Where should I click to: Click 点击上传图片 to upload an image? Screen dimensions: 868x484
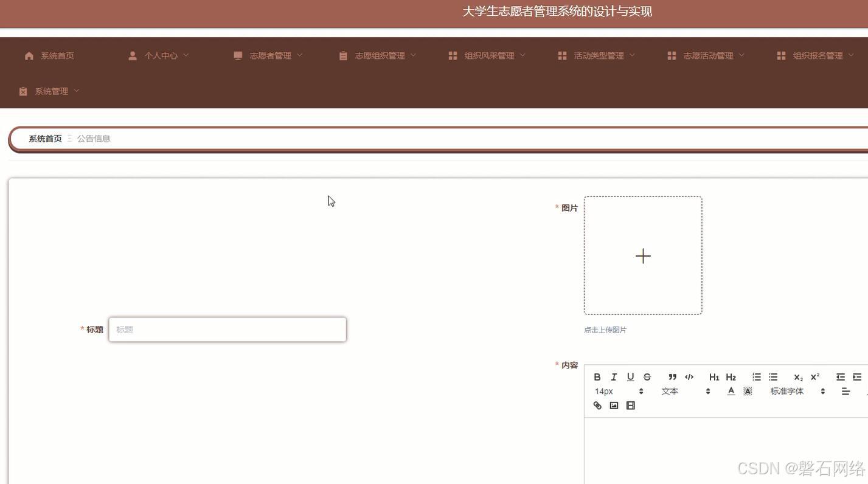(x=605, y=330)
